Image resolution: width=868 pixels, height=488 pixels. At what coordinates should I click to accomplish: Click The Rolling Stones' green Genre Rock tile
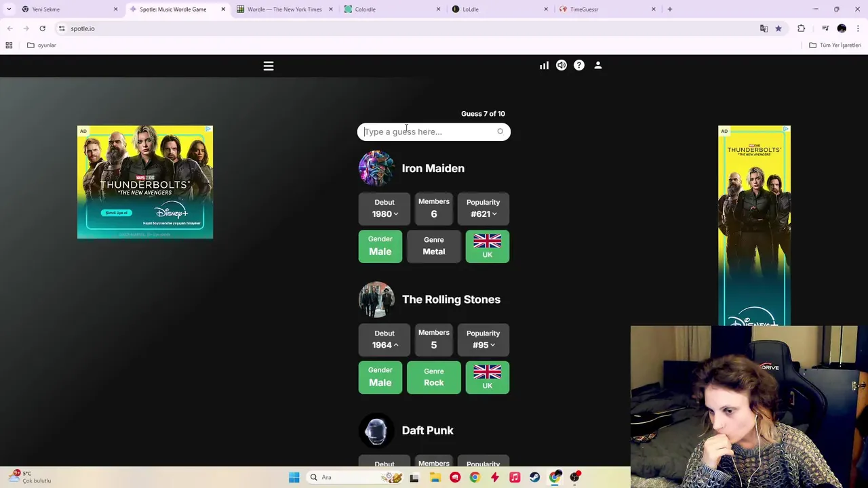(x=434, y=377)
